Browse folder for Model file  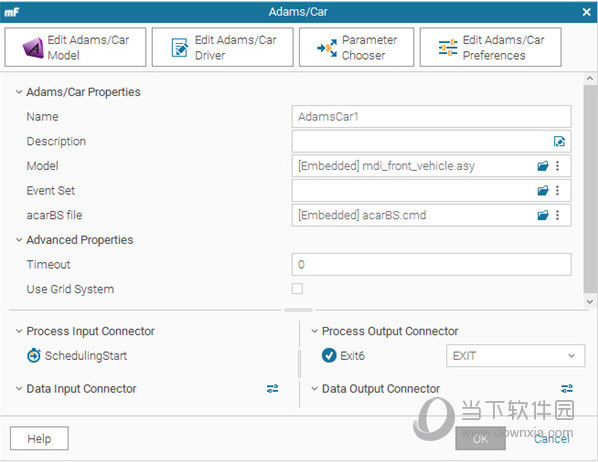click(543, 166)
